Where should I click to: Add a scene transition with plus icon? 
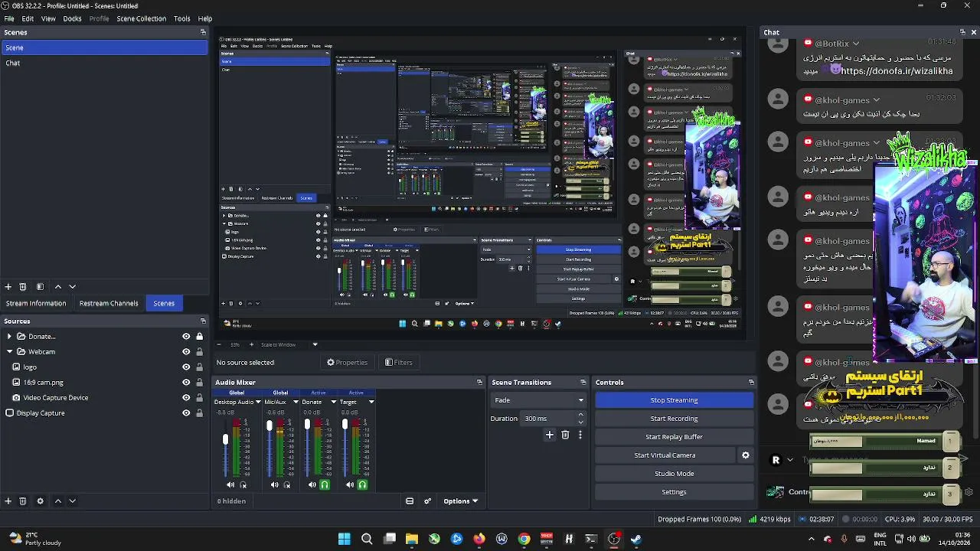click(x=549, y=435)
